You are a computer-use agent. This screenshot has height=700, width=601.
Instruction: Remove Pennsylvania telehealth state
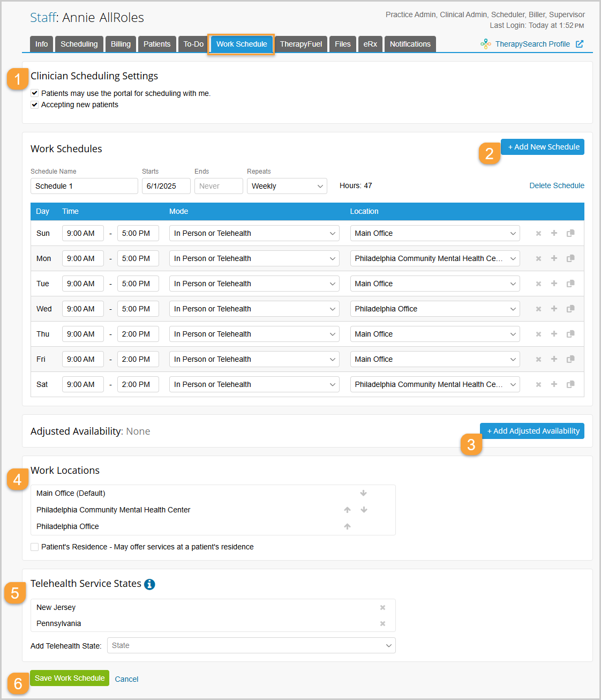click(382, 623)
